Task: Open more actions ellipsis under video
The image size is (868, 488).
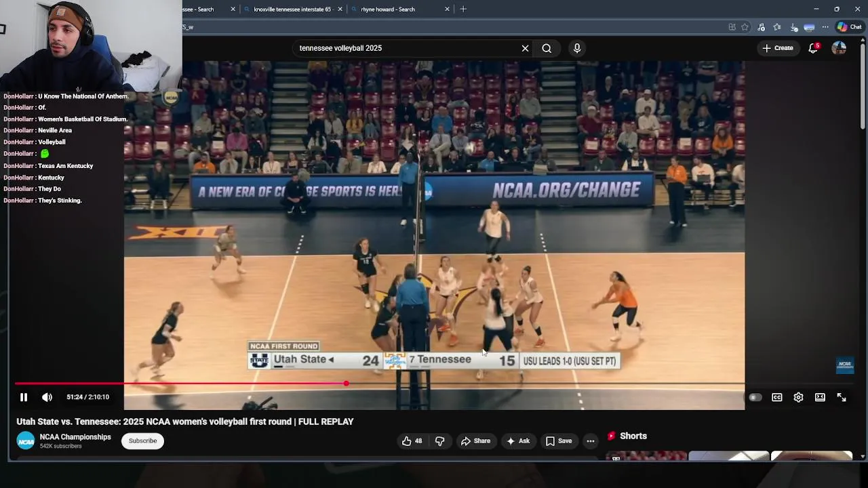Action: [591, 441]
